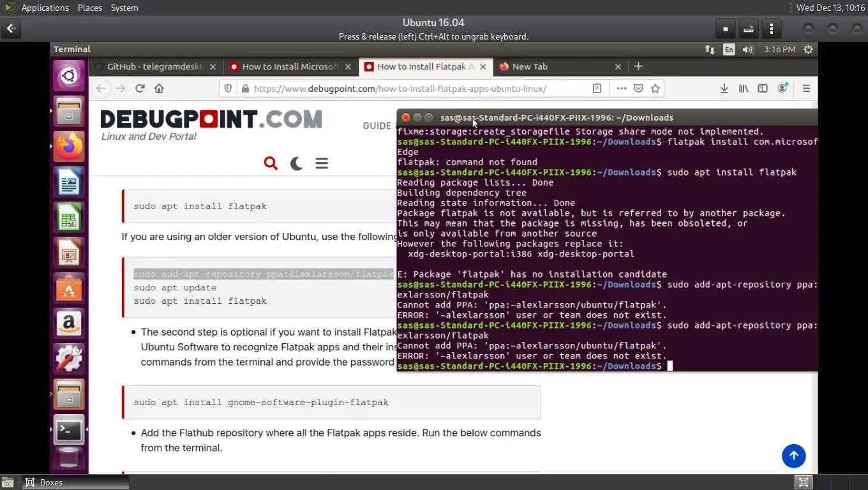
Task: Reload the debugpoint page
Action: [x=140, y=89]
